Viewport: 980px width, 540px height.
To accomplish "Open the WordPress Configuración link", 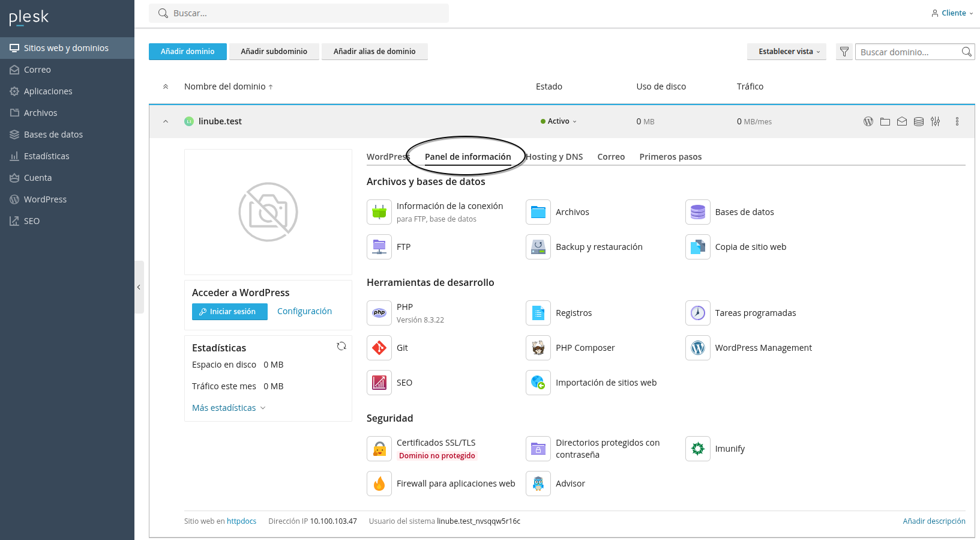I will pos(304,311).
